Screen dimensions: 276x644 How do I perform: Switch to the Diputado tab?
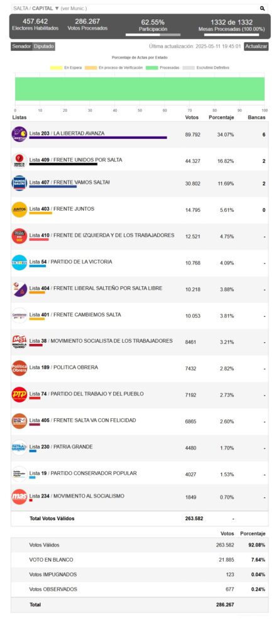click(x=44, y=47)
